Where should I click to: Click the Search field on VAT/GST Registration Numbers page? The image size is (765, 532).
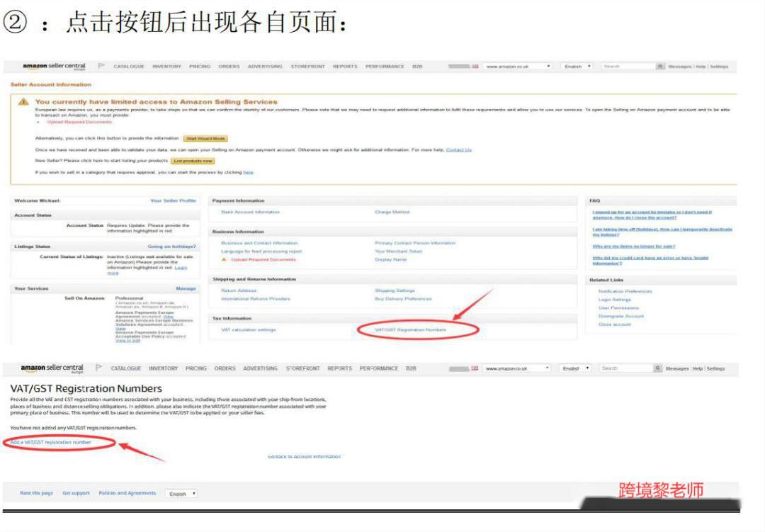pyautogui.click(x=627, y=368)
